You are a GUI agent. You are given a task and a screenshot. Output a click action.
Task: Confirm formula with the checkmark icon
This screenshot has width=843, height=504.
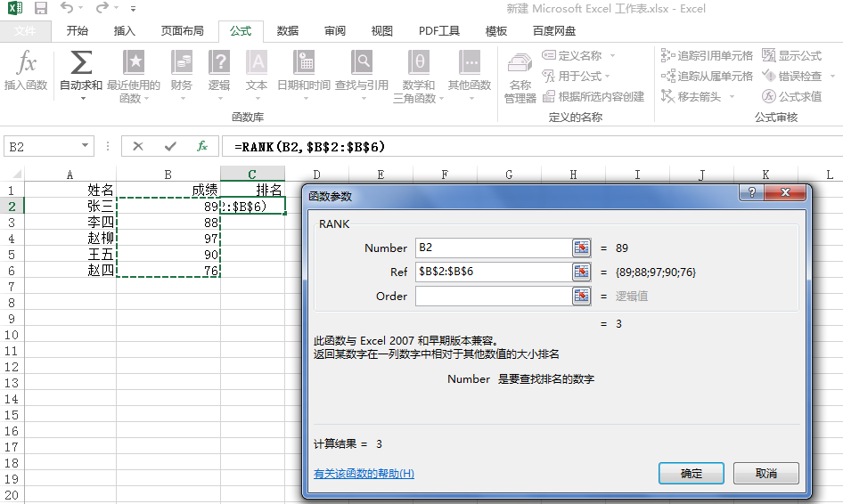[x=170, y=146]
